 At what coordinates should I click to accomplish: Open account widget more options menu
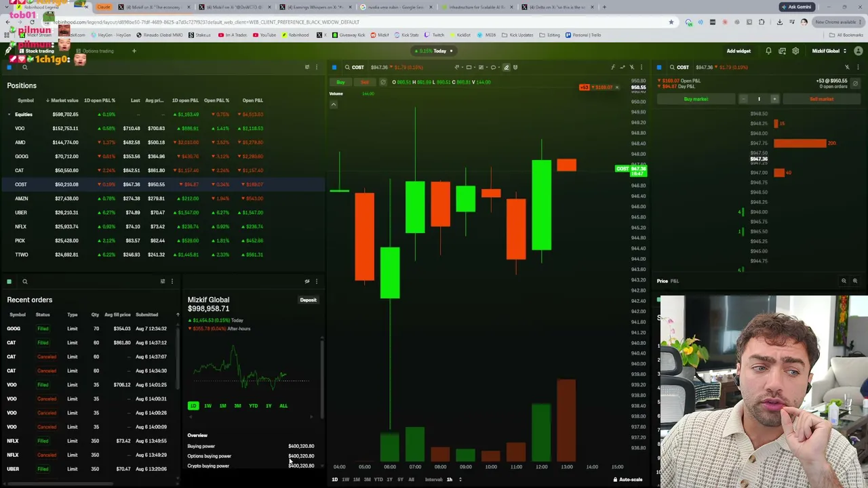(x=316, y=281)
